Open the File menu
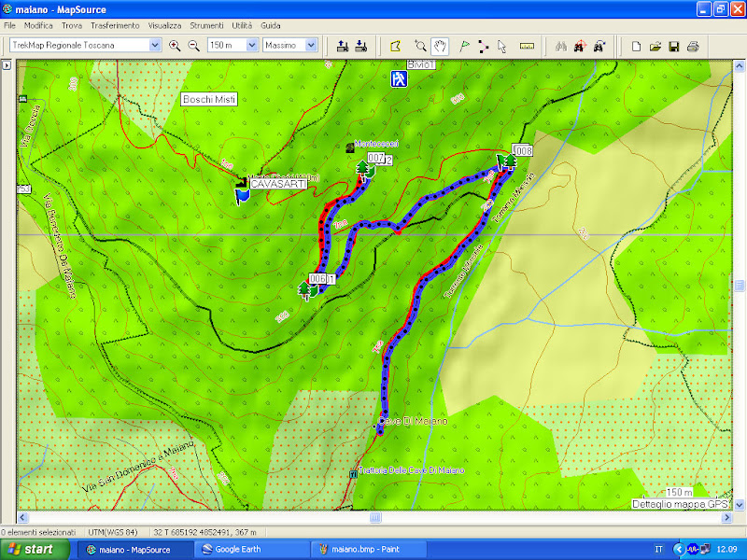This screenshot has width=747, height=560. [9, 26]
